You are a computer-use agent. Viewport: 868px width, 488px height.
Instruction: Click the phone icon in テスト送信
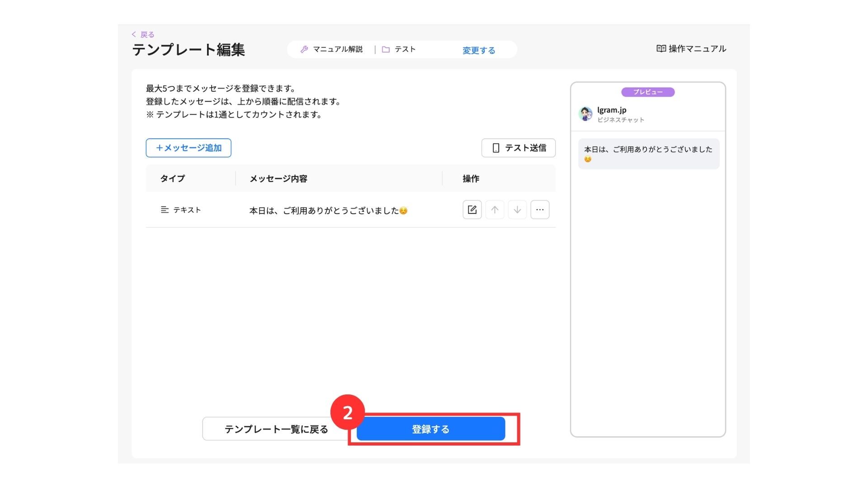[496, 148]
